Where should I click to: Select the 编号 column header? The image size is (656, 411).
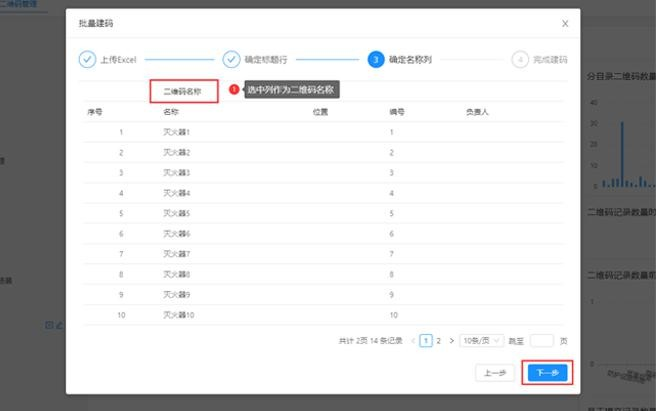pos(396,112)
